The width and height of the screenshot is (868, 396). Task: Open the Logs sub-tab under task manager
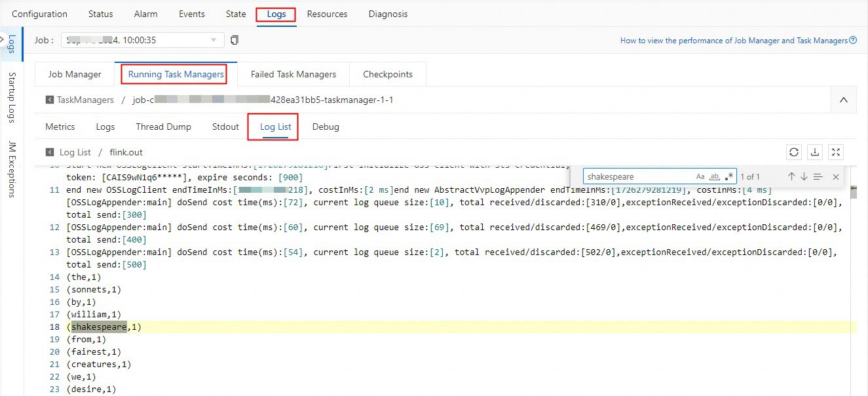coord(105,127)
